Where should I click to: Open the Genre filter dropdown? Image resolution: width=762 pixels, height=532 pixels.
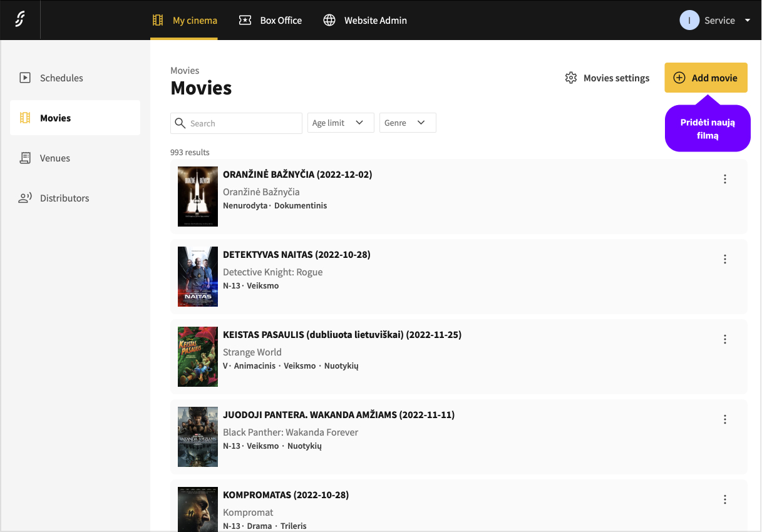408,123
